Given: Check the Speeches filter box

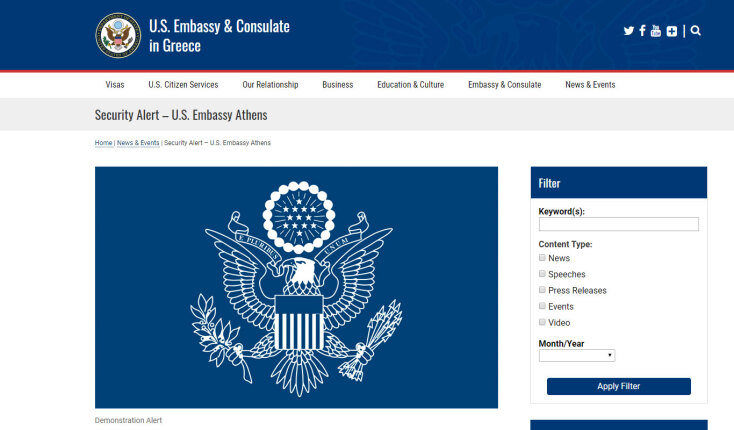Looking at the screenshot, I should 543,274.
